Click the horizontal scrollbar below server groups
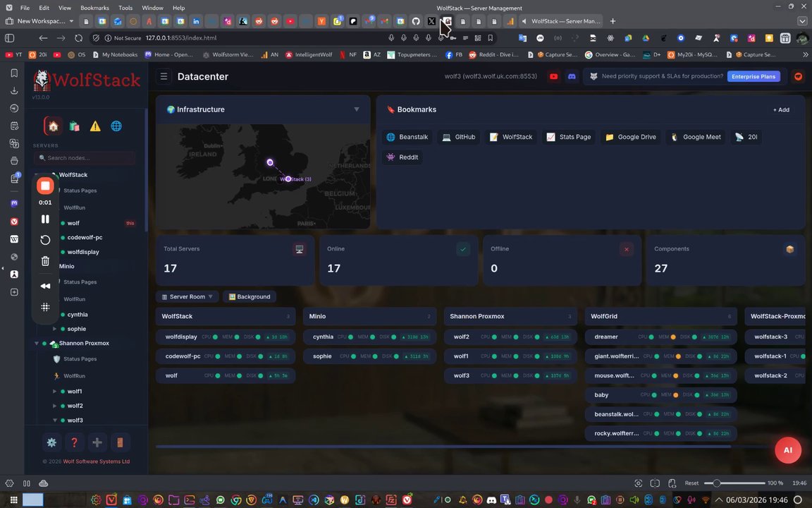Viewport: 812px width, 508px height. pyautogui.click(x=443, y=447)
